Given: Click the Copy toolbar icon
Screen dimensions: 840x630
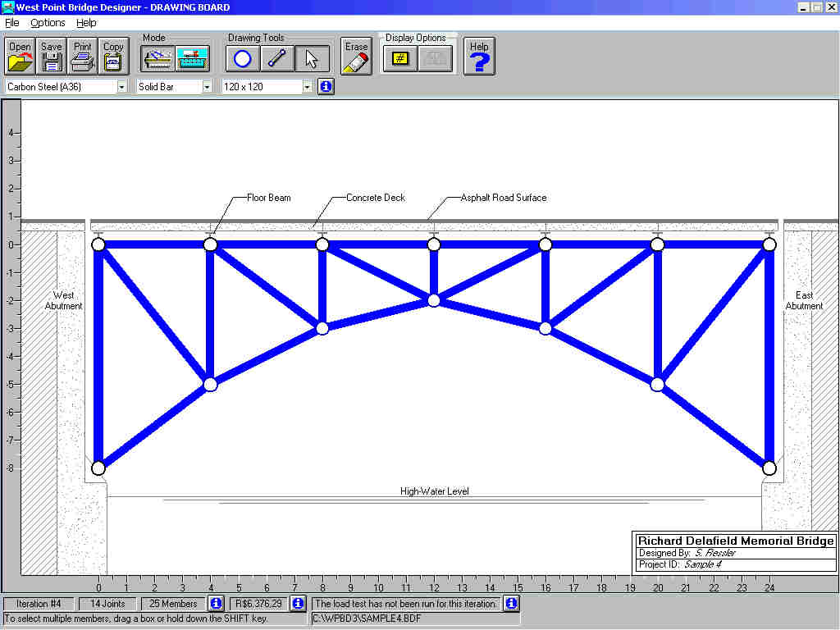Looking at the screenshot, I should (x=113, y=57).
